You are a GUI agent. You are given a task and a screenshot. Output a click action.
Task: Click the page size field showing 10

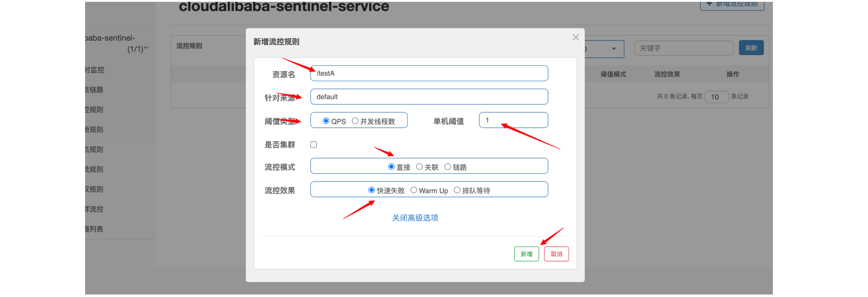point(717,97)
